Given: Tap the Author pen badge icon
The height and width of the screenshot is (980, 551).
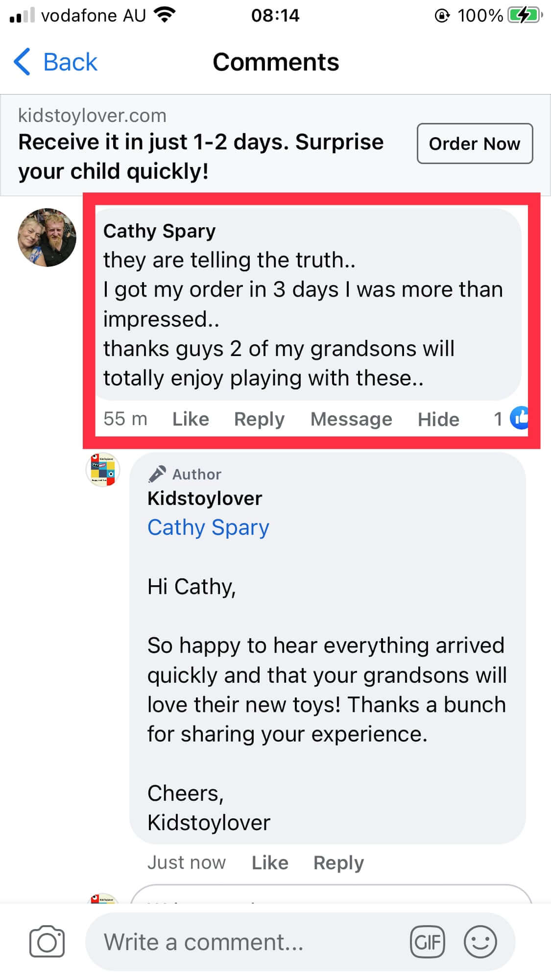Looking at the screenshot, I should click(x=157, y=474).
